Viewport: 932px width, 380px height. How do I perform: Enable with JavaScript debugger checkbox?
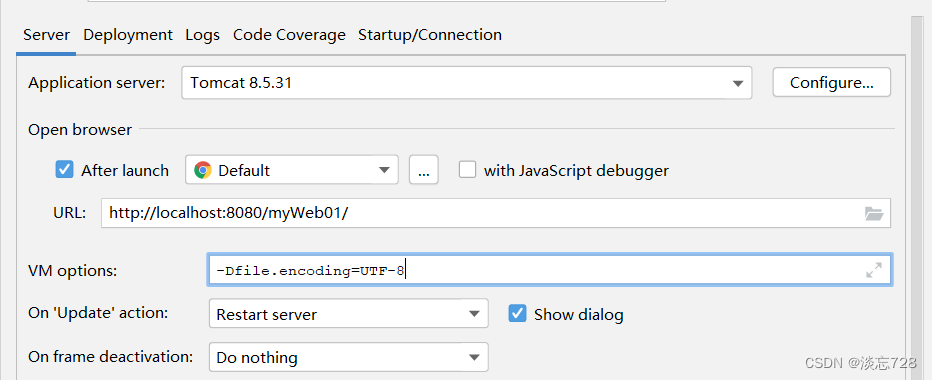coord(467,170)
